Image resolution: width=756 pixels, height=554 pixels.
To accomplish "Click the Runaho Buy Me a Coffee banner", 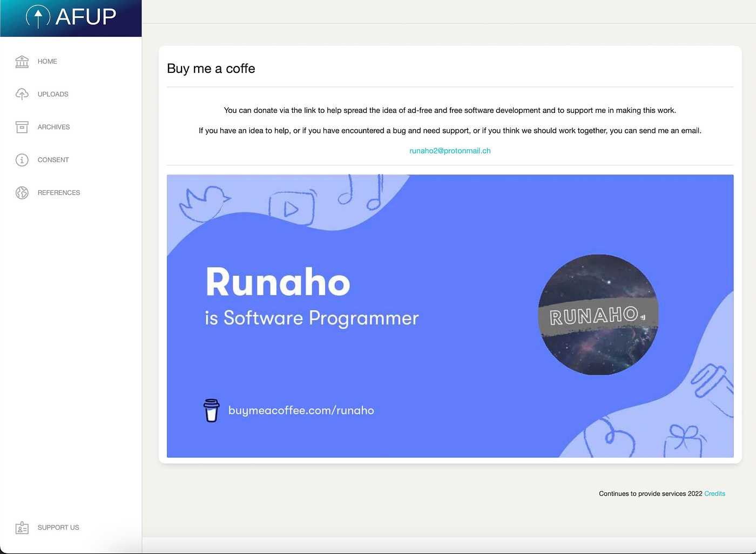I will (450, 316).
